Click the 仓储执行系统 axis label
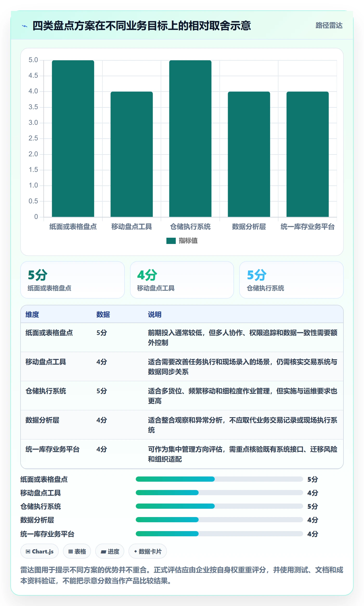 pyautogui.click(x=190, y=227)
